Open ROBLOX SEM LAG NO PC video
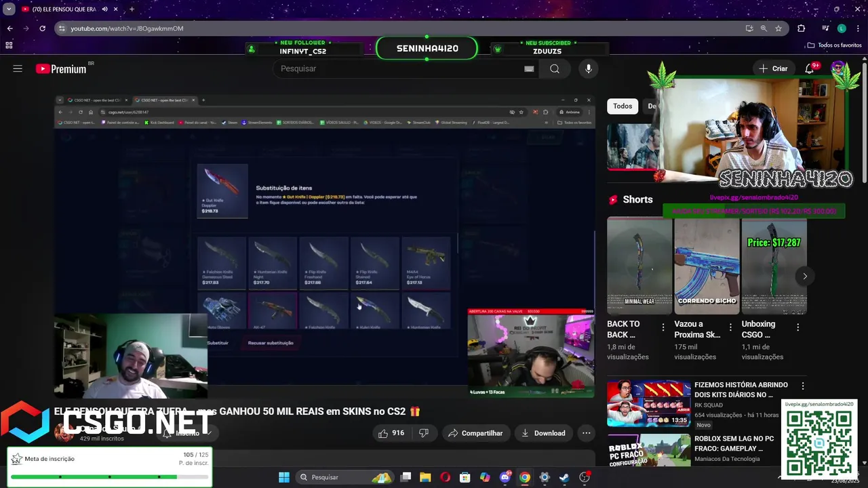 coord(734,444)
